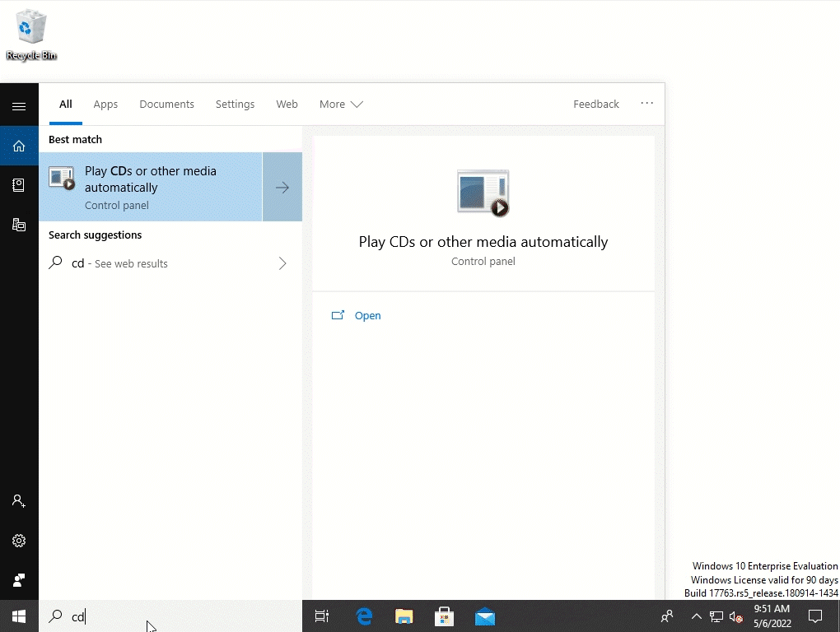Open Microsoft Store from the taskbar
840x632 pixels.
(x=445, y=616)
